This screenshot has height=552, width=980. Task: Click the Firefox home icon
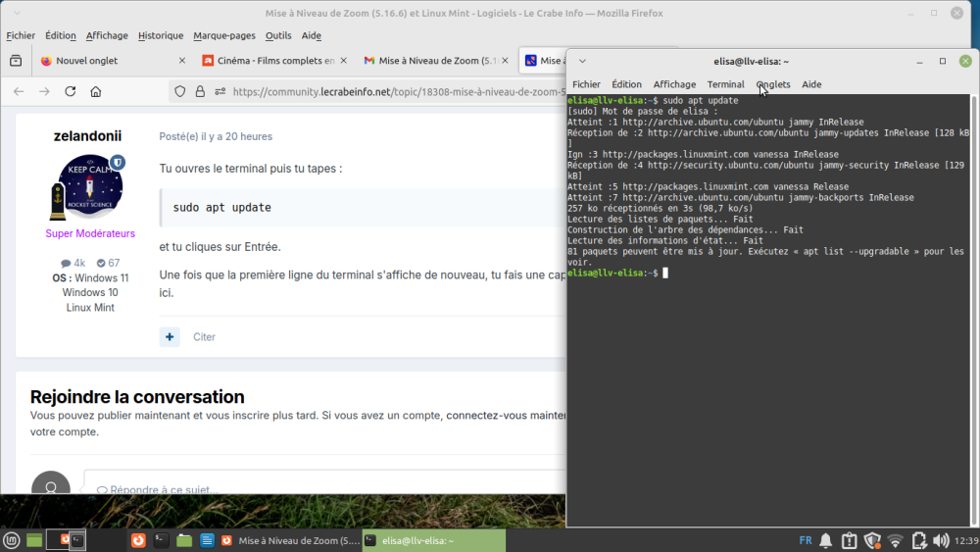click(x=96, y=92)
